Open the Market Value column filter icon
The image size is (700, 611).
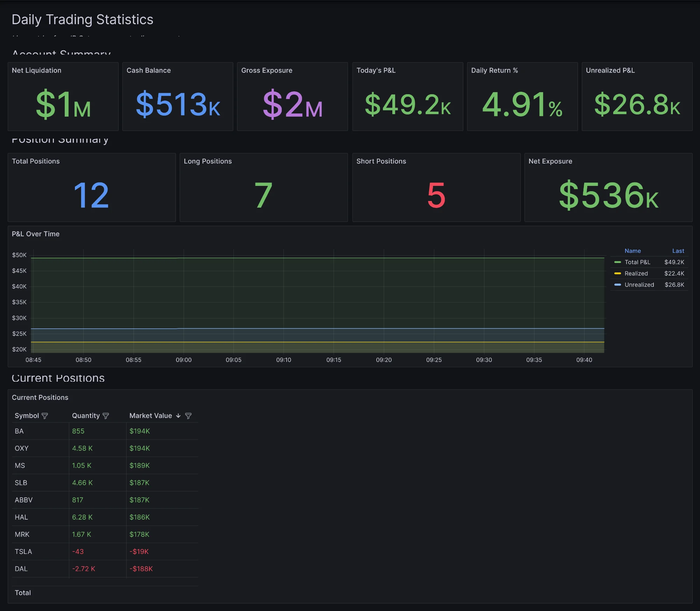point(188,416)
